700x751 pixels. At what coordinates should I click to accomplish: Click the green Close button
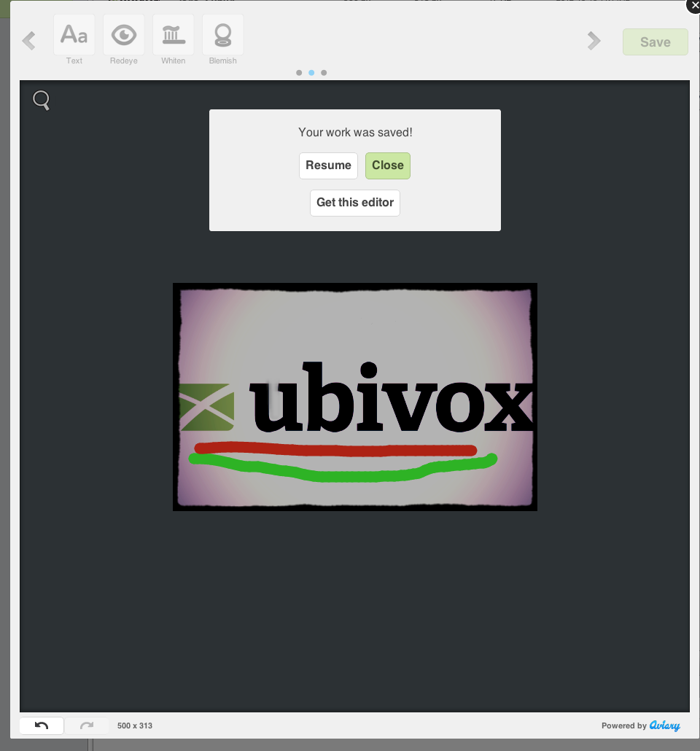coord(388,166)
